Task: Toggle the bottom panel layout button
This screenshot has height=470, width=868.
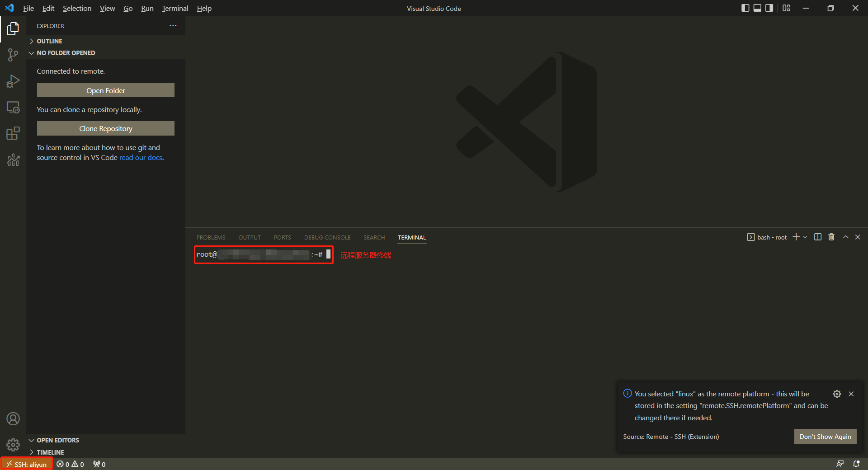Action: (x=757, y=8)
